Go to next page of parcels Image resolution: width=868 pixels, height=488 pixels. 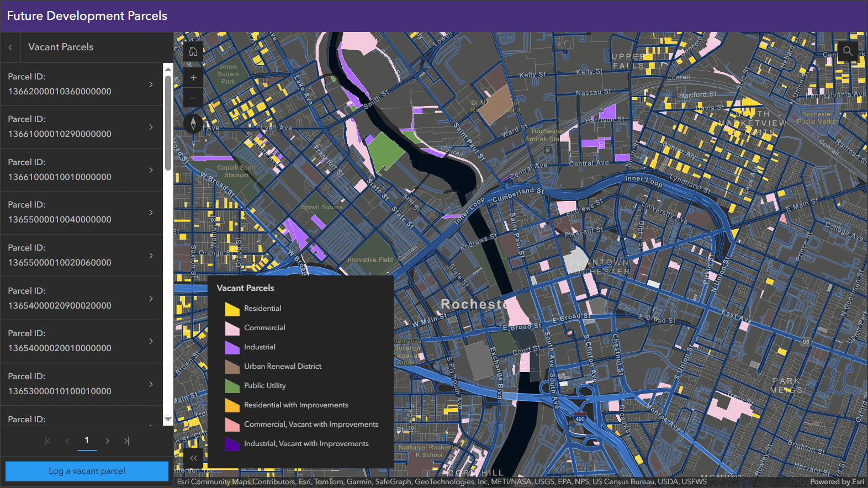[x=107, y=441]
